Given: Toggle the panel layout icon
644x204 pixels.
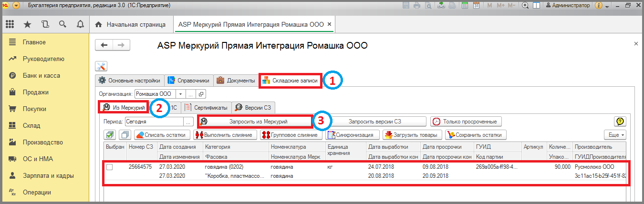Looking at the screenshot, I should click(537, 6).
